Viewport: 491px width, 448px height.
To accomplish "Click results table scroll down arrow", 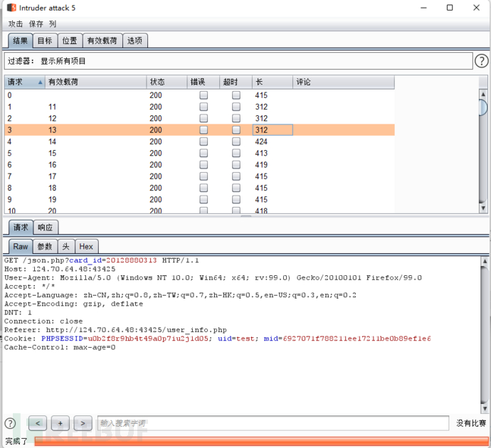I will 483,208.
